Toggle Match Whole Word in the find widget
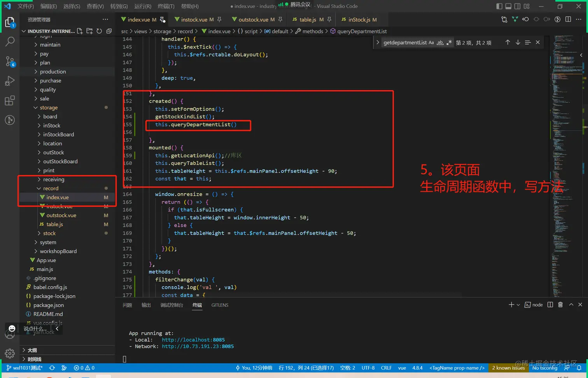The height and width of the screenshot is (378, 588). point(440,42)
